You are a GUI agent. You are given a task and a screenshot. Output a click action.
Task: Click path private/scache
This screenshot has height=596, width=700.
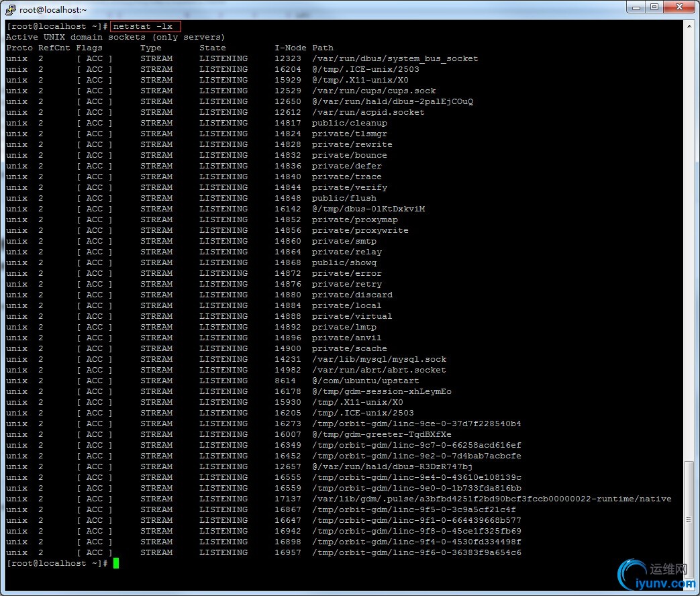tap(350, 348)
